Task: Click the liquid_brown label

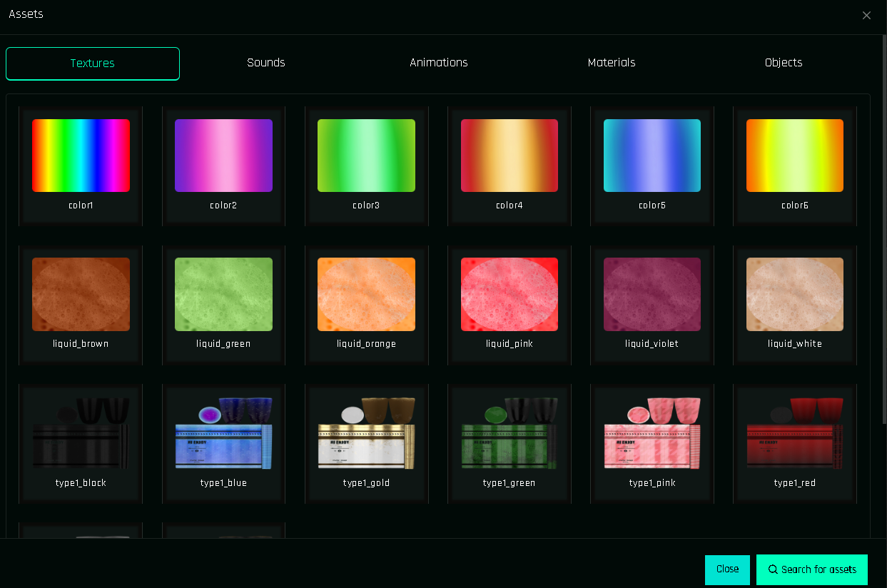Action: (x=81, y=344)
